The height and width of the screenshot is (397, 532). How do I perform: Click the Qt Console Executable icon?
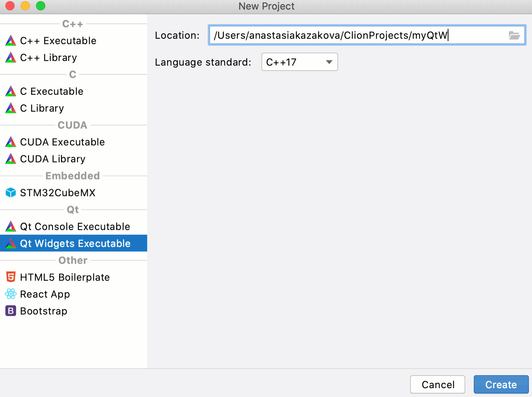(x=11, y=226)
